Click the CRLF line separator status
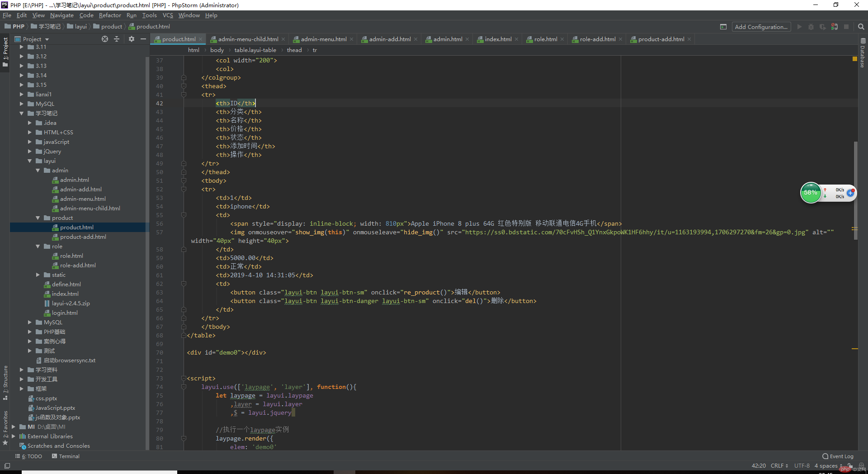Screen dimensions: 868x474 [779, 466]
